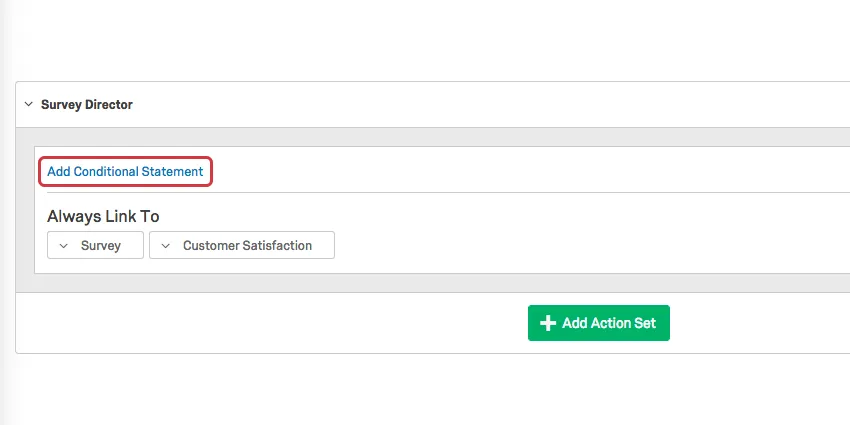This screenshot has height=425, width=850.
Task: Click the word Director in the section header
Action: [x=109, y=104]
